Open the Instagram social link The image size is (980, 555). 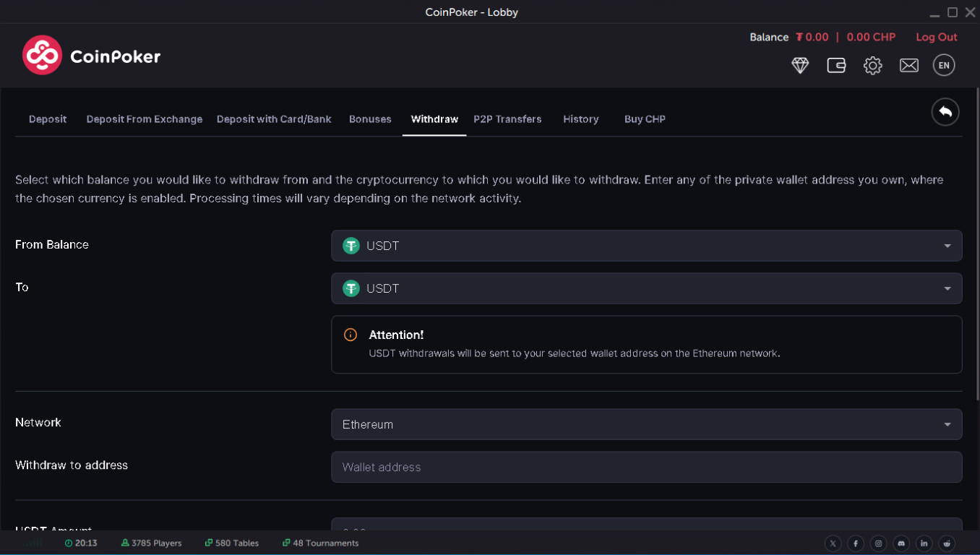[x=878, y=543]
